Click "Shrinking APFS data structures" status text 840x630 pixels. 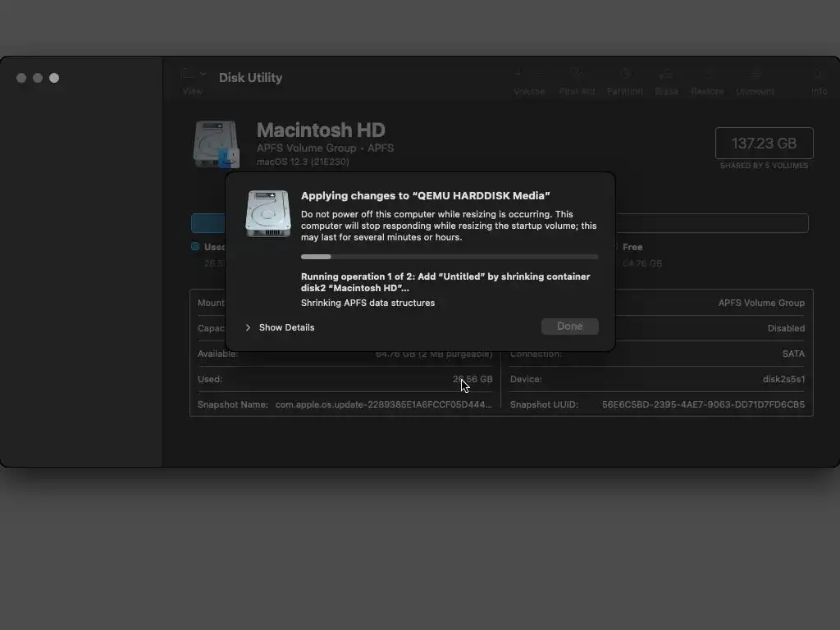367,303
